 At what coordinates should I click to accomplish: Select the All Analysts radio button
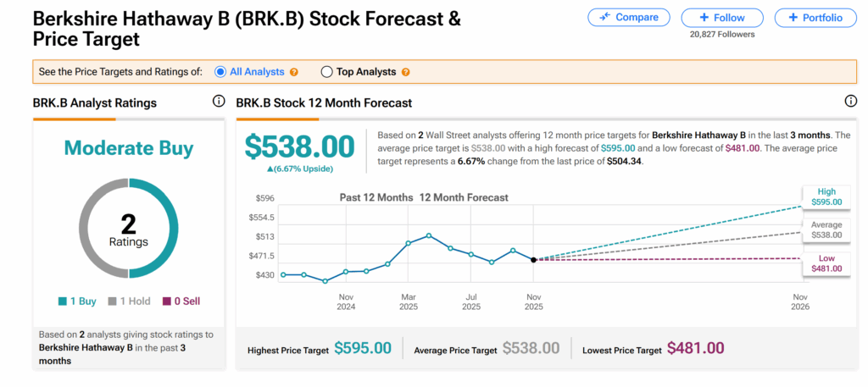[221, 72]
